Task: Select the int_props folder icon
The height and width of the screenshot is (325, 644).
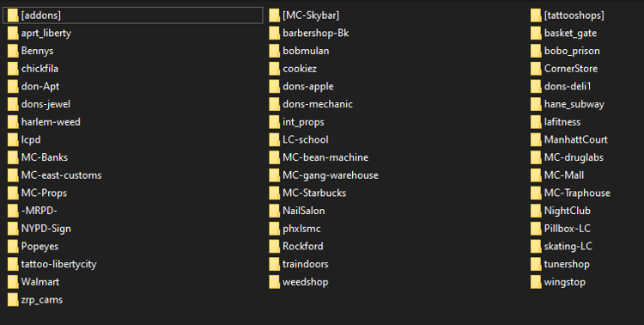Action: (275, 122)
